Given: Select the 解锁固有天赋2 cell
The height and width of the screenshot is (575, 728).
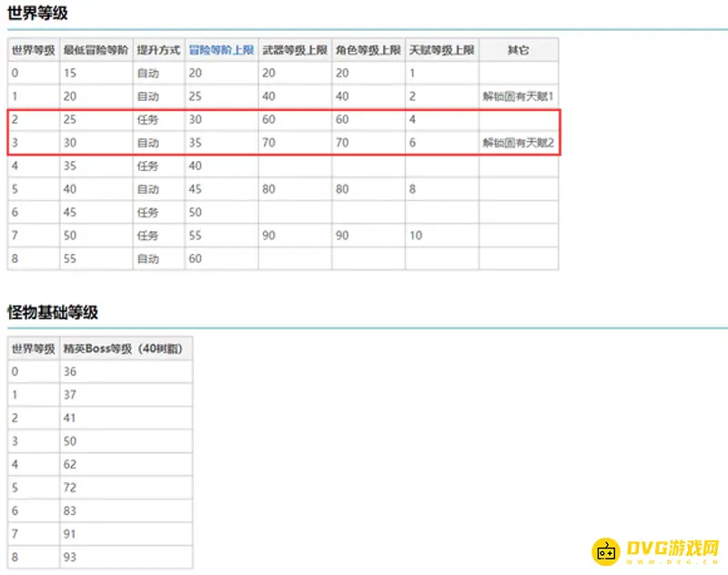Looking at the screenshot, I should [x=518, y=144].
